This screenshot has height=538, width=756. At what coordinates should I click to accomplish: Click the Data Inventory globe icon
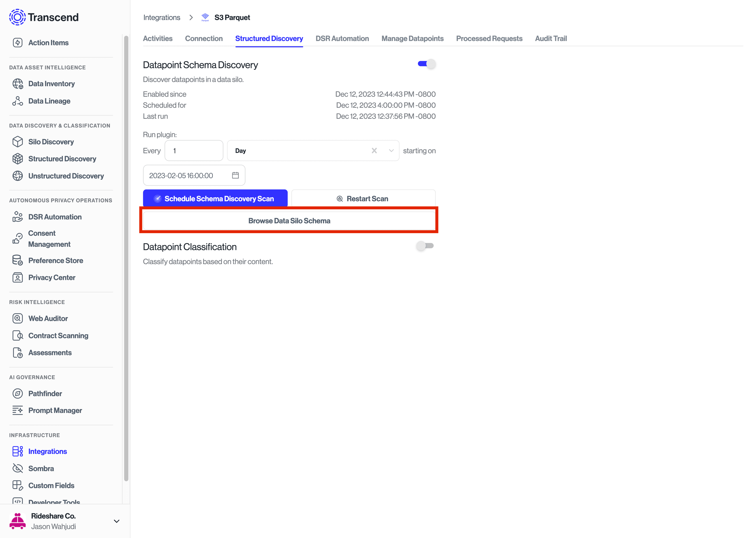click(x=18, y=84)
